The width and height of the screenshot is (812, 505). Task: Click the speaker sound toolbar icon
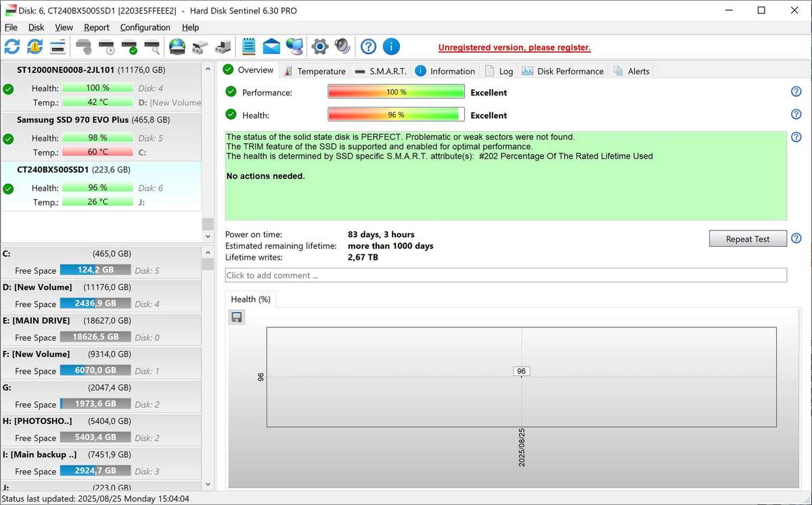[342, 47]
